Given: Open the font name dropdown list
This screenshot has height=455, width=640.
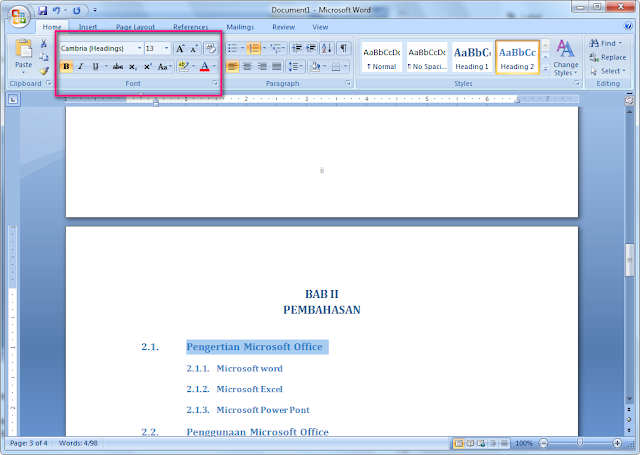Looking at the screenshot, I should point(139,49).
